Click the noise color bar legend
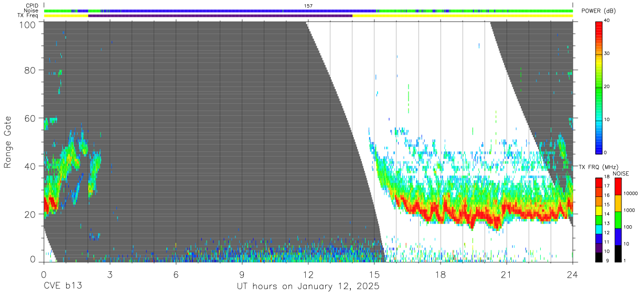The height and width of the screenshot is (297, 644). point(618,220)
